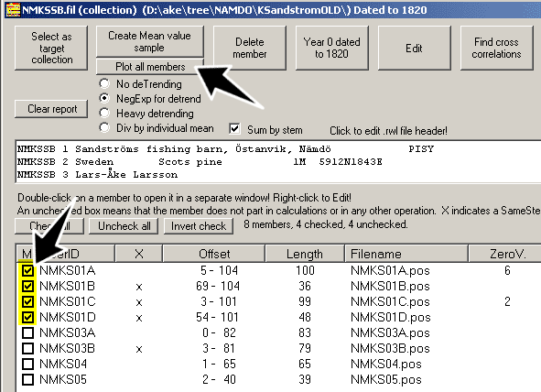Viewport: 541px width, 392px height.
Task: Select member name NMKS03A
Action: pos(67,332)
